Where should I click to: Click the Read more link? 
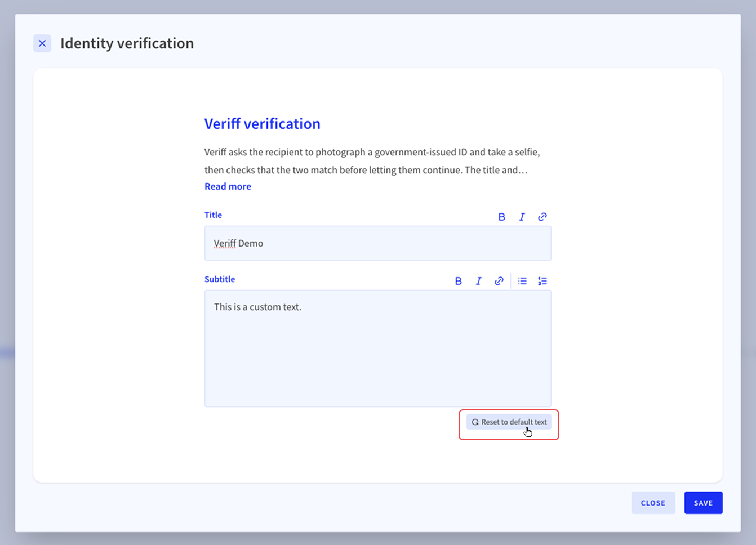(x=228, y=186)
